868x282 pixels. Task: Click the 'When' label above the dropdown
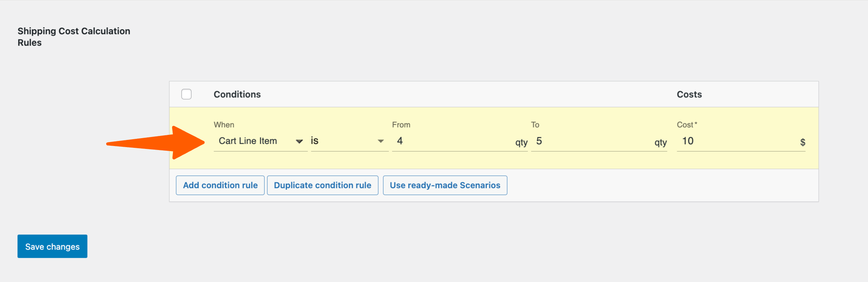click(x=224, y=125)
